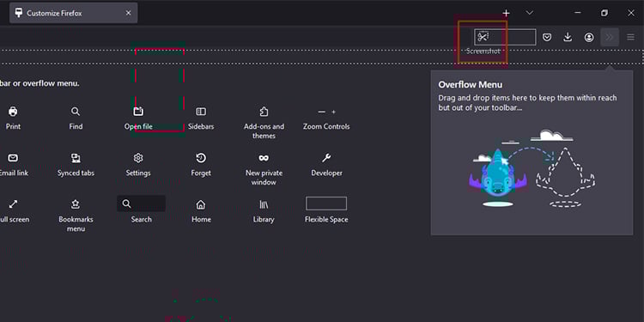The height and width of the screenshot is (322, 644).
Task: Click the Forget history icon
Action: pyautogui.click(x=201, y=158)
